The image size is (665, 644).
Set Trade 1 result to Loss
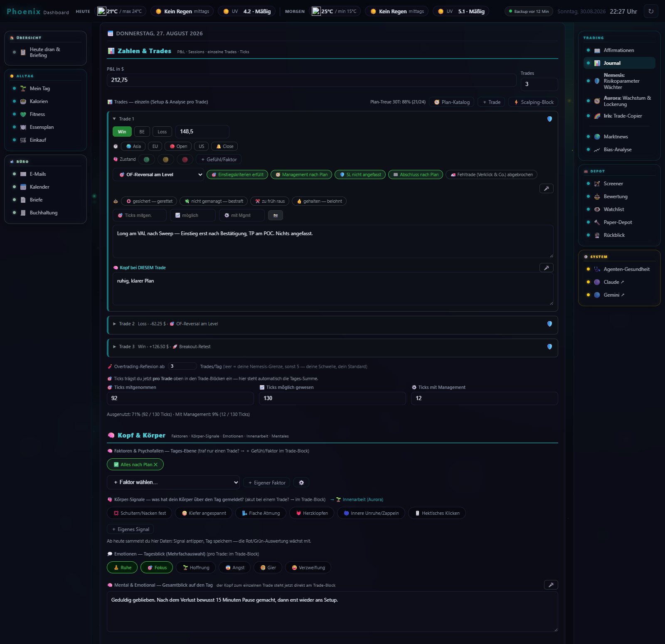tap(162, 132)
